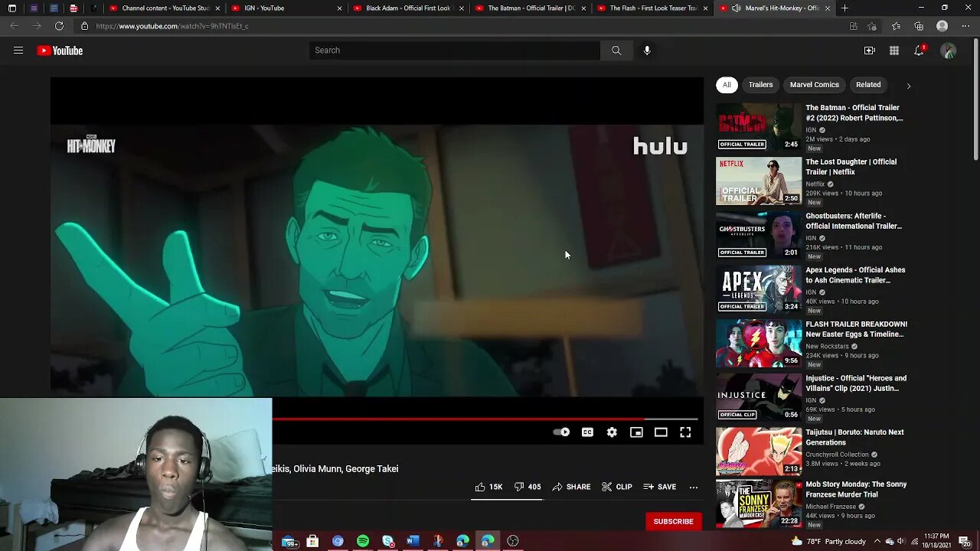Start voice search with the microphone
The height and width of the screenshot is (551, 980).
[x=647, y=51]
